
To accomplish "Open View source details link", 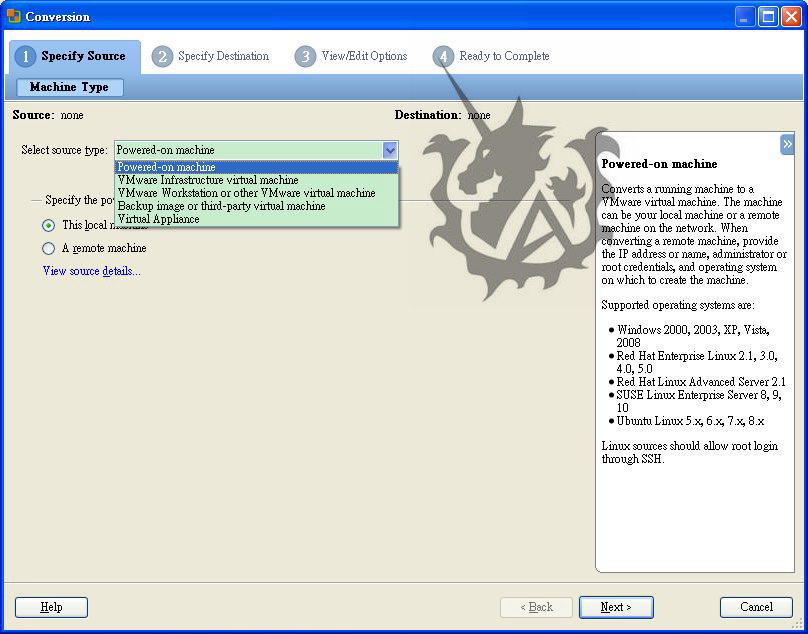I will 92,271.
